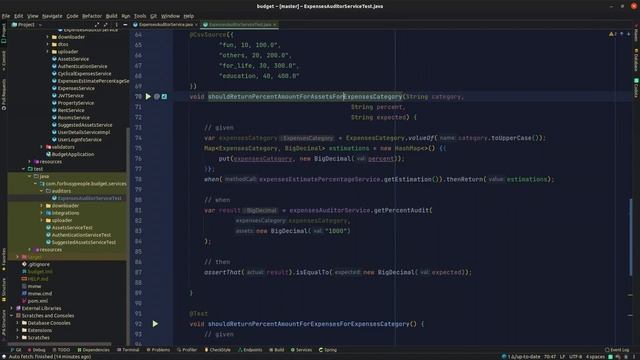This screenshot has width=640, height=360.
Task: Expand the integrations folder
Action: [x=42, y=213]
